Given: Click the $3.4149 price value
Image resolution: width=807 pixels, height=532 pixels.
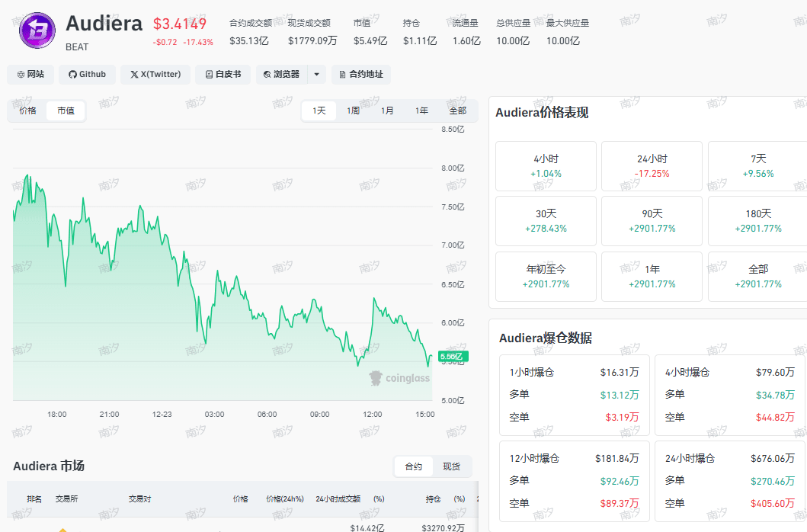Looking at the screenshot, I should click(180, 24).
